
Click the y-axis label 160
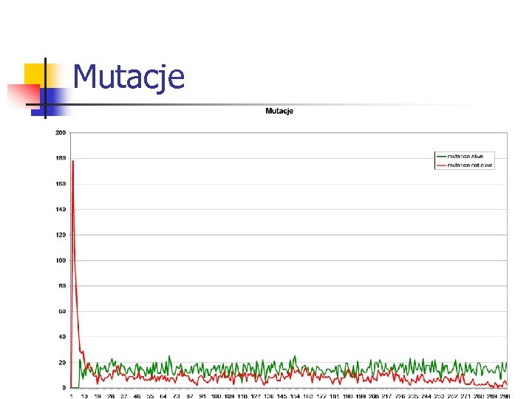[61, 184]
